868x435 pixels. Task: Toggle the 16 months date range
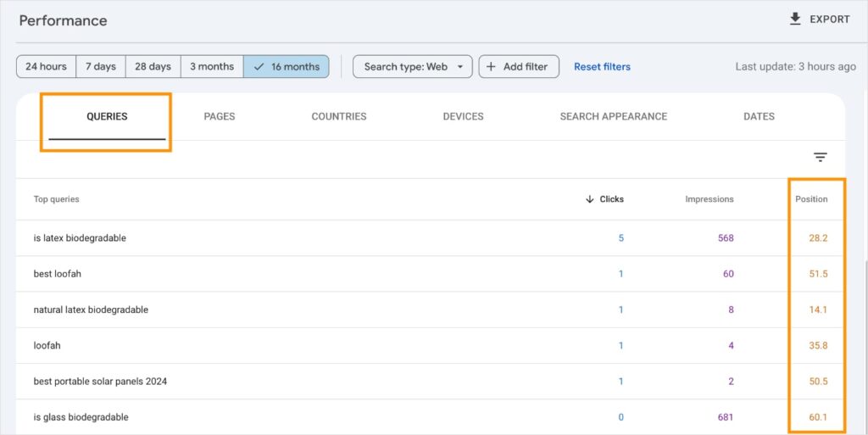pyautogui.click(x=287, y=66)
